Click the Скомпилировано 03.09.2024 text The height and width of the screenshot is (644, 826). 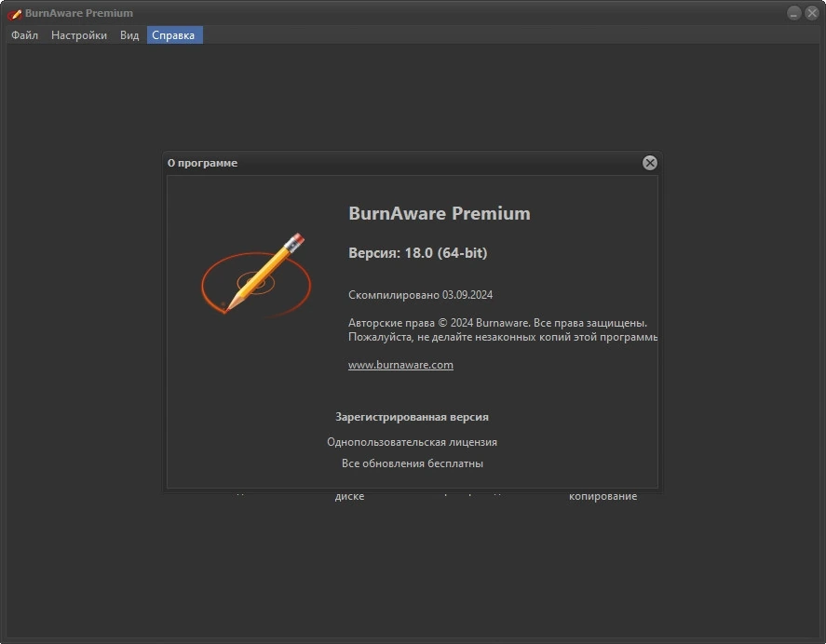(x=420, y=295)
